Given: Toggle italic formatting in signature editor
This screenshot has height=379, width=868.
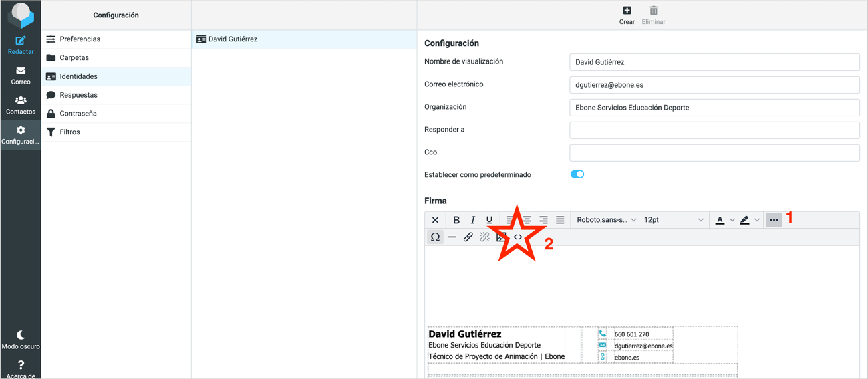Looking at the screenshot, I should pos(473,220).
